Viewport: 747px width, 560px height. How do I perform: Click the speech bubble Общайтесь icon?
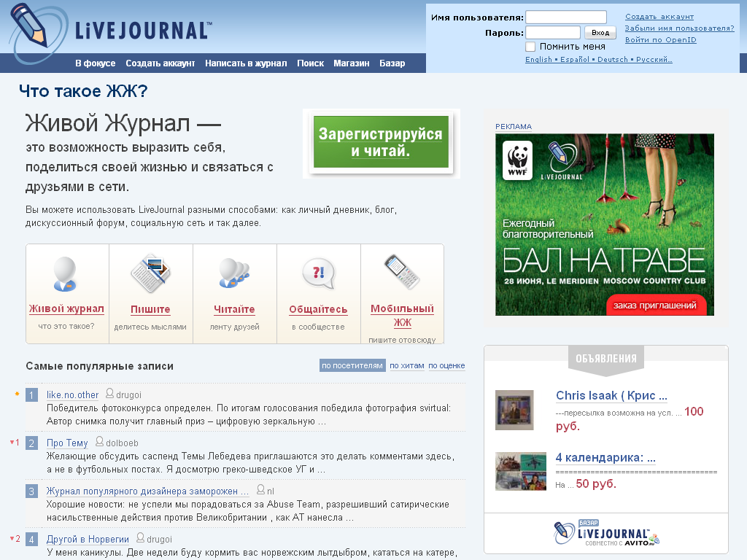point(318,273)
